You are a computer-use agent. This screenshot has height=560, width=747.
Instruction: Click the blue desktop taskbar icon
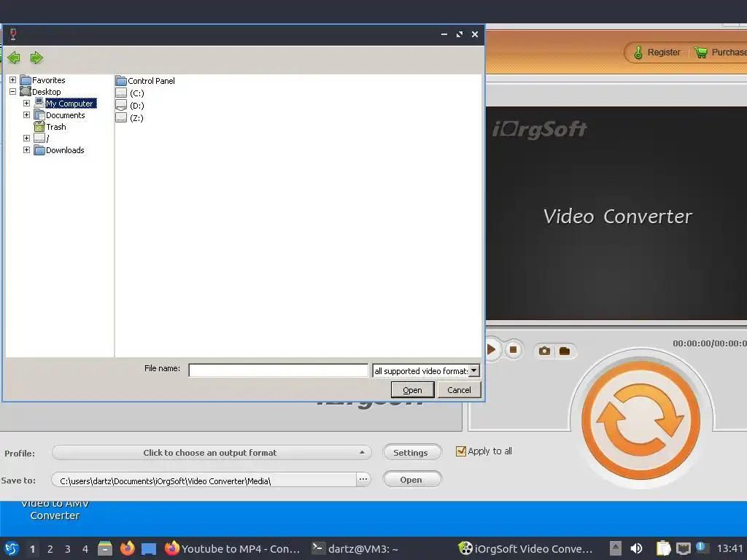[x=149, y=549]
